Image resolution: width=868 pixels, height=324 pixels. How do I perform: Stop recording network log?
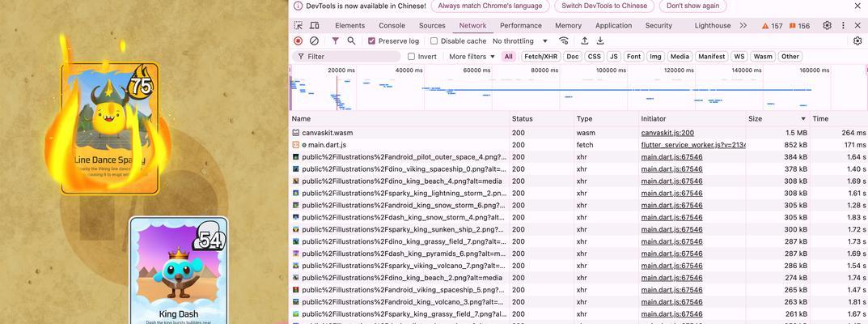pos(299,41)
